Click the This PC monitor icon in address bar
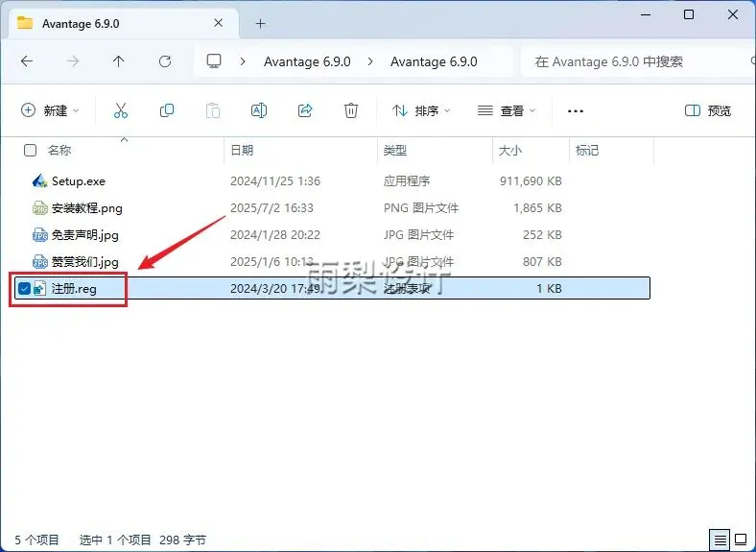The width and height of the screenshot is (756, 552). pyautogui.click(x=214, y=61)
